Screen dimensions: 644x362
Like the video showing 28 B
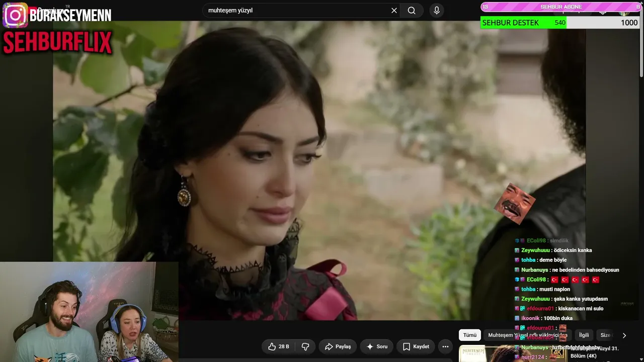(278, 346)
